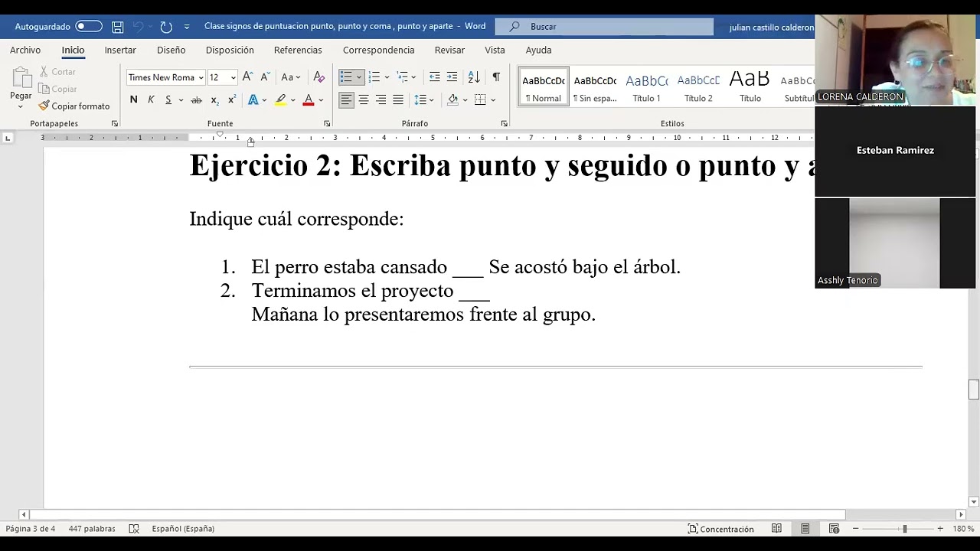Switch to the Insertar tab
Image resolution: width=980 pixels, height=551 pixels.
click(x=120, y=50)
